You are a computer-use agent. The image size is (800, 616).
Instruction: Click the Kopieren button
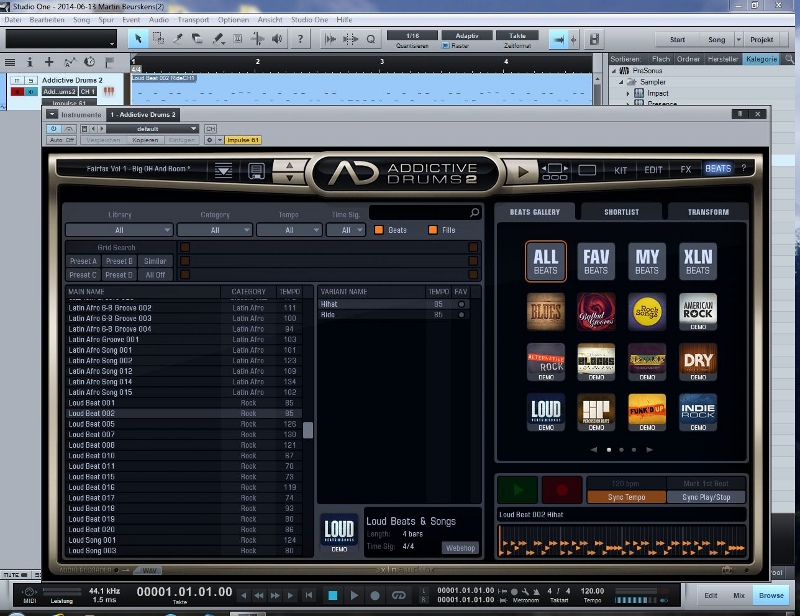point(145,140)
